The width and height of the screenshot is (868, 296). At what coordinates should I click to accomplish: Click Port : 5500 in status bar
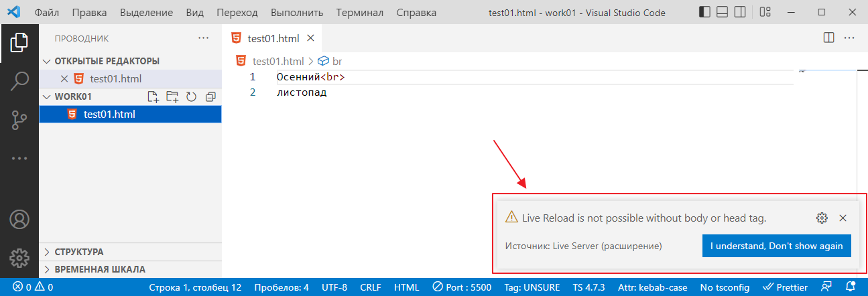pos(462,287)
